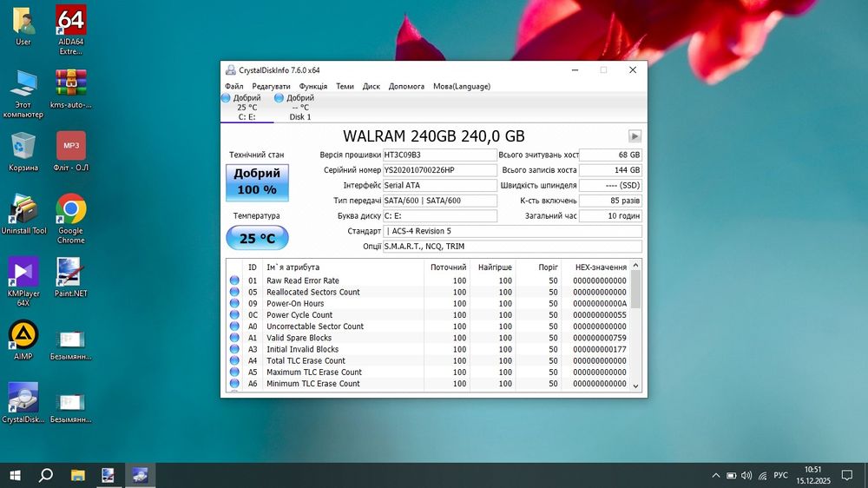Click status circle for Raw Read Error Rate
Viewport: 868px width, 488px height.
tap(234, 280)
